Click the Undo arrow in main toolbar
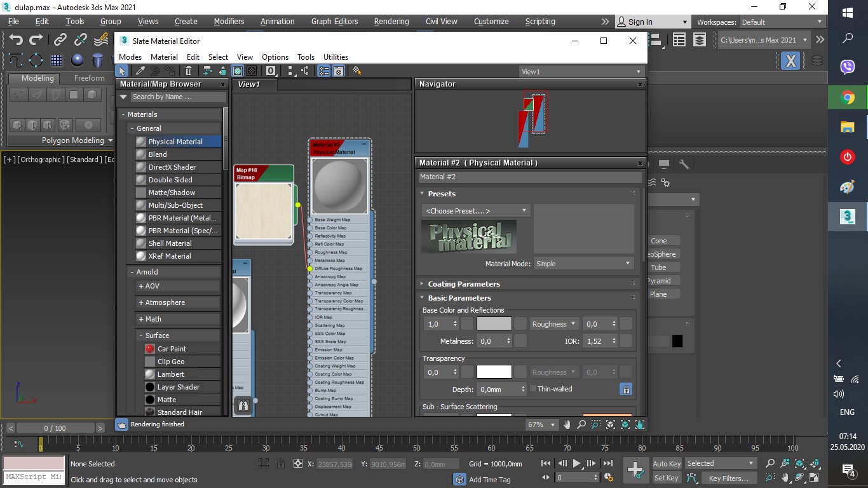The image size is (868, 488). [x=16, y=40]
